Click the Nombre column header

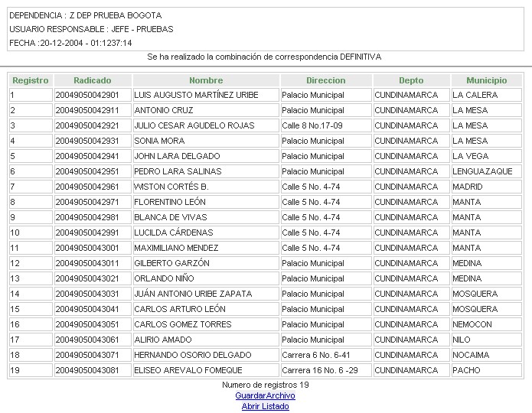tap(206, 80)
